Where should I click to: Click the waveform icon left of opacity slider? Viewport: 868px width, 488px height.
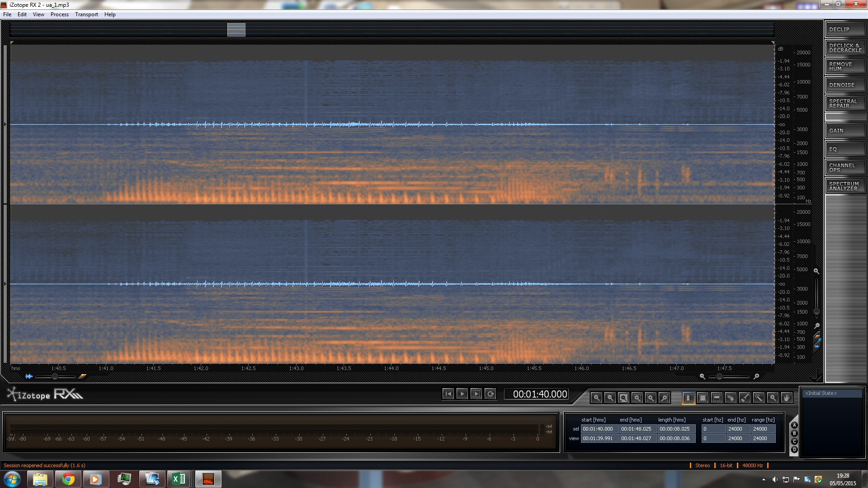[x=29, y=376]
